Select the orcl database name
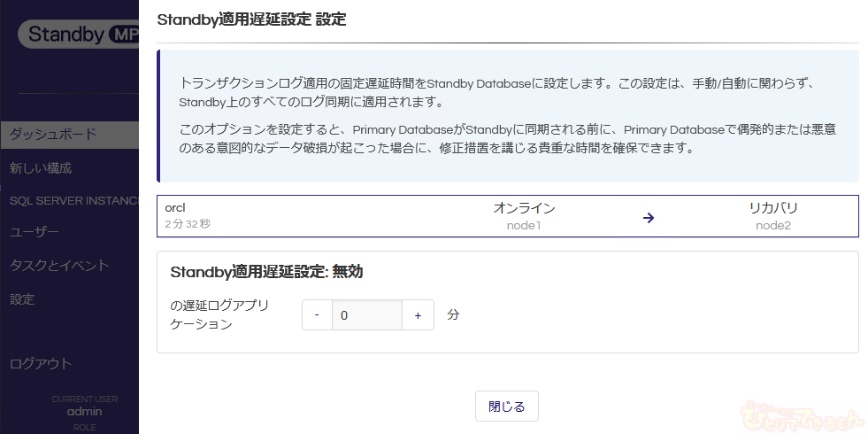Screen dimensions: 868x434 click(x=174, y=208)
